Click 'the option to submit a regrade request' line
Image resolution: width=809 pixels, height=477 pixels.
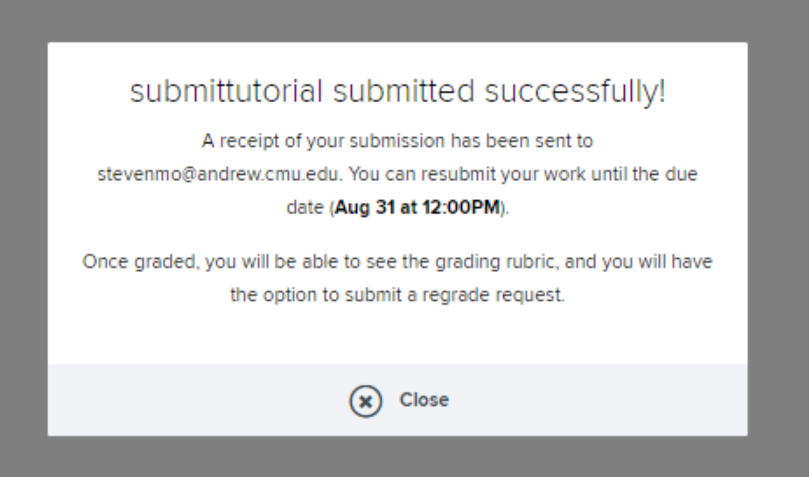(x=397, y=295)
